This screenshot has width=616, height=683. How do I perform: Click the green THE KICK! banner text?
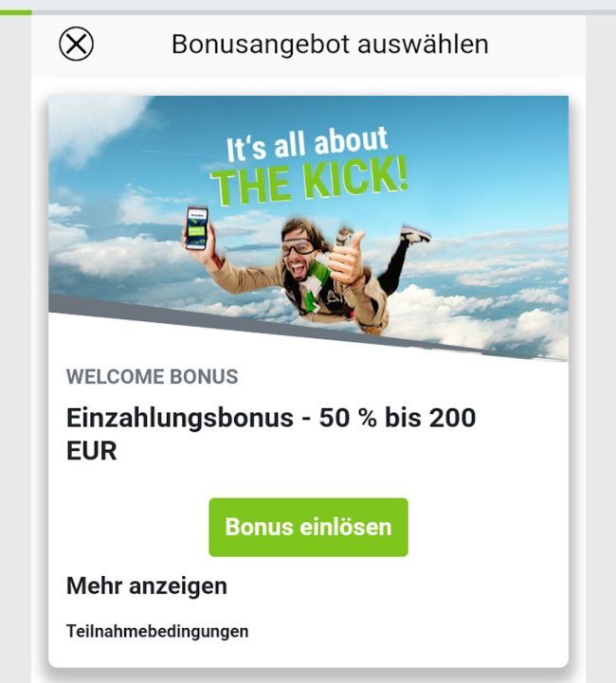tap(309, 182)
